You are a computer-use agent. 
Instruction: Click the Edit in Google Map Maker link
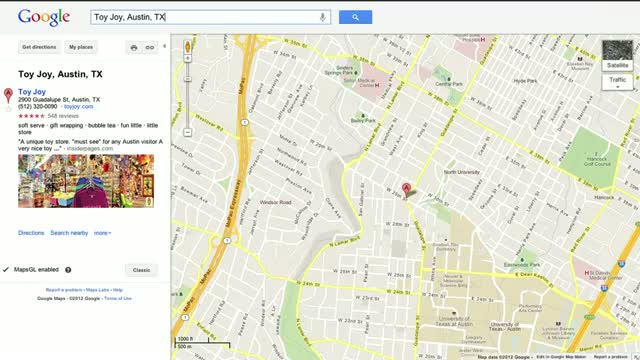562,357
